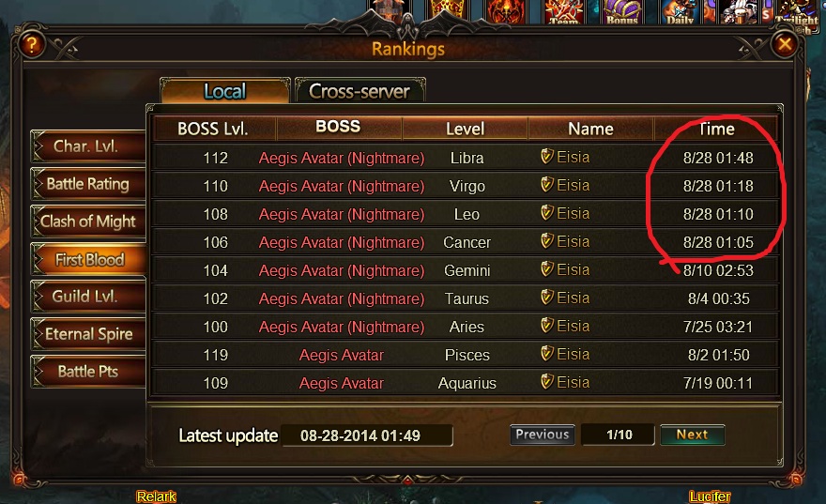The height and width of the screenshot is (504, 826).
Task: Go to the Next rankings page
Action: coord(692,435)
